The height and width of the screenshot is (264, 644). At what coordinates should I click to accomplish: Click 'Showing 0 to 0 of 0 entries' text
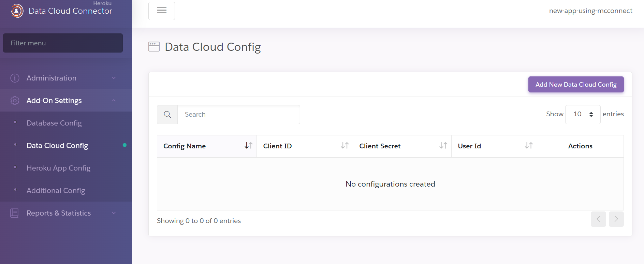click(199, 221)
